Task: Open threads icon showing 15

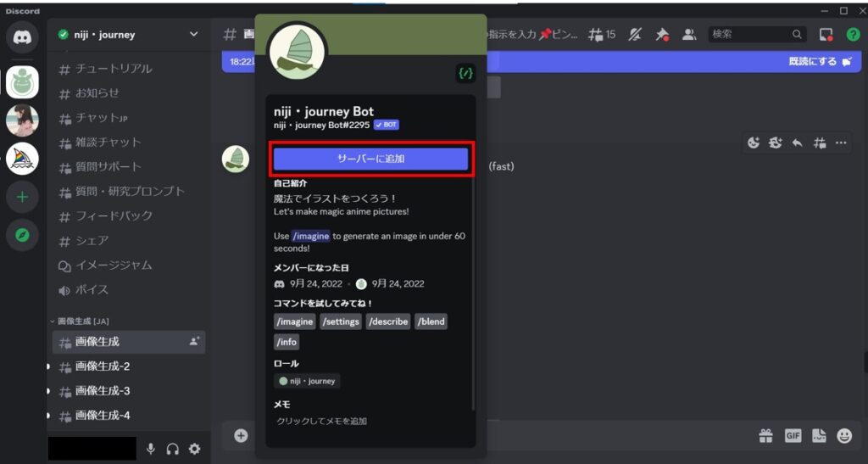Action: (x=603, y=34)
